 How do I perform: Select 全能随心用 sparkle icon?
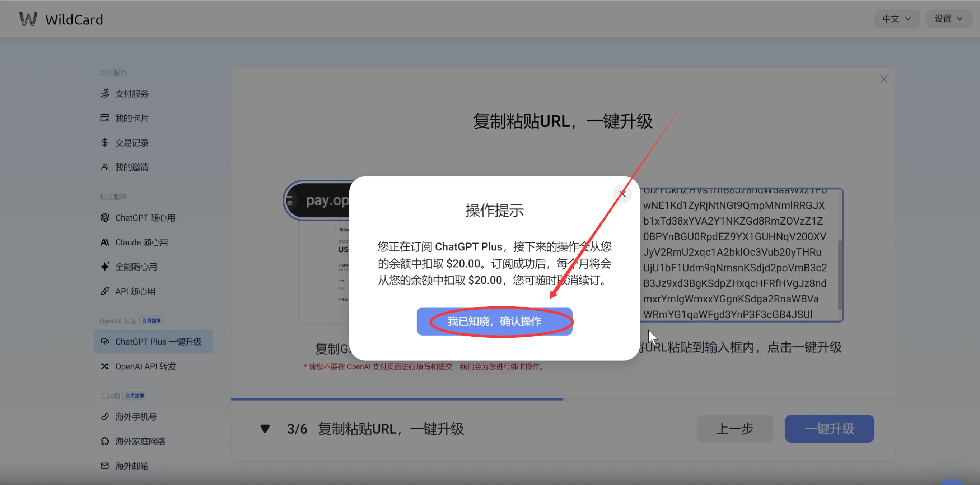104,267
